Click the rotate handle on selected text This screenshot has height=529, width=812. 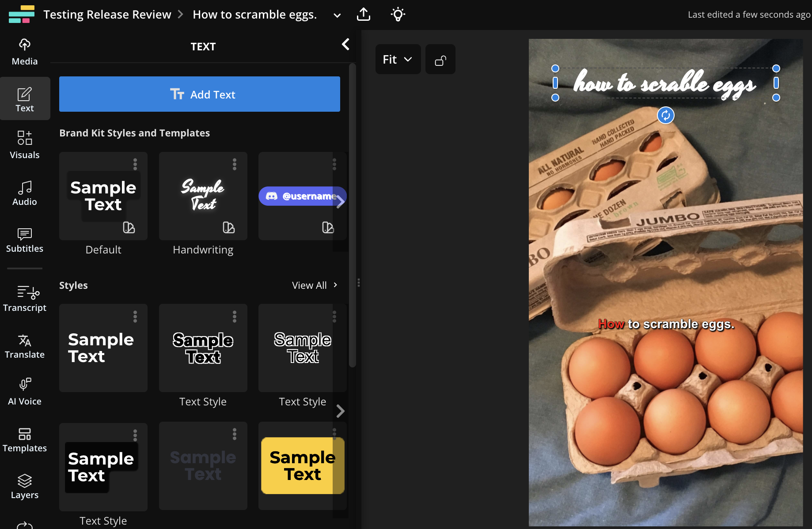(x=666, y=116)
